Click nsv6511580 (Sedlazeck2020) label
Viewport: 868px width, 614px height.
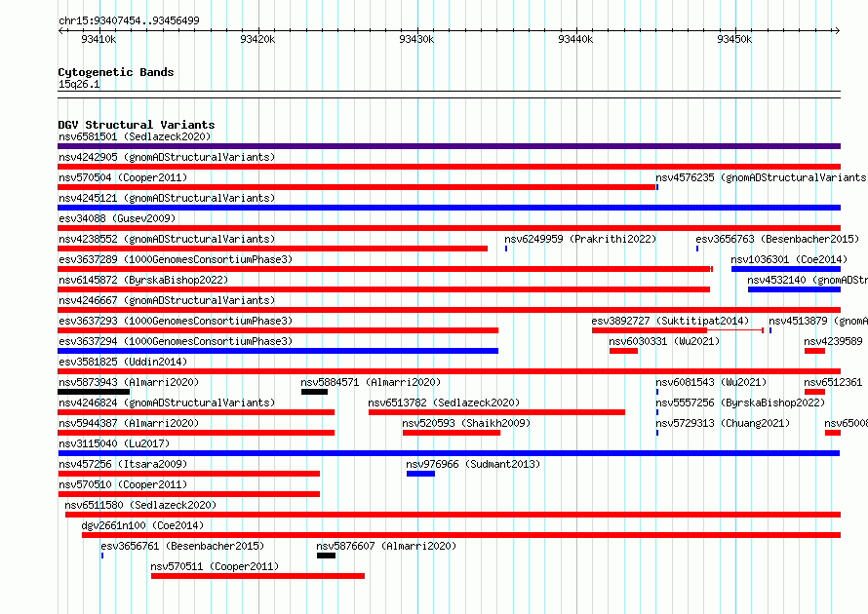point(140,505)
